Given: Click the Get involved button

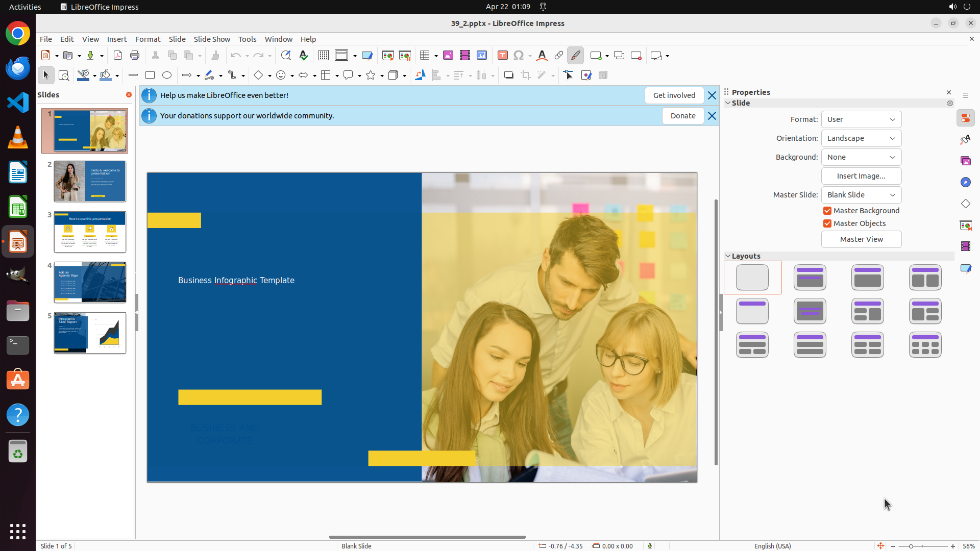Looking at the screenshot, I should [674, 95].
